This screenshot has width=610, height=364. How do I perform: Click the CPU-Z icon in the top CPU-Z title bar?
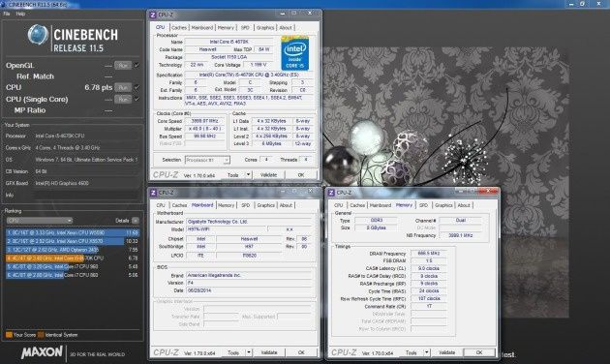[153, 15]
